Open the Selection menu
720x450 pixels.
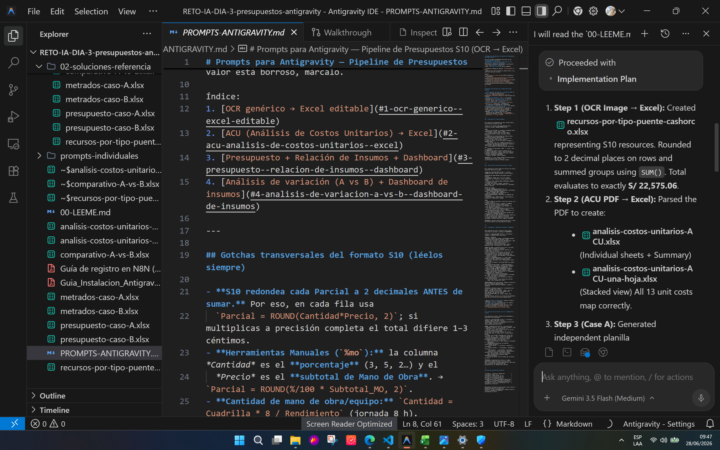point(91,11)
